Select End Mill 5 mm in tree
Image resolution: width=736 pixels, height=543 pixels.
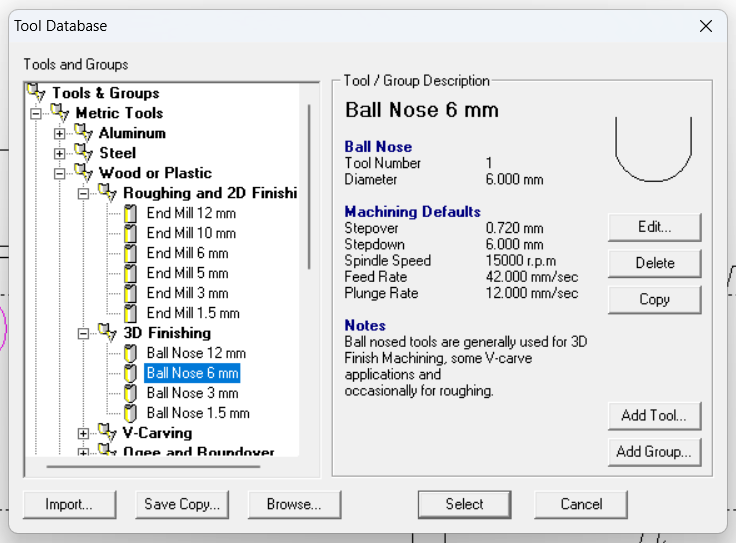(187, 273)
